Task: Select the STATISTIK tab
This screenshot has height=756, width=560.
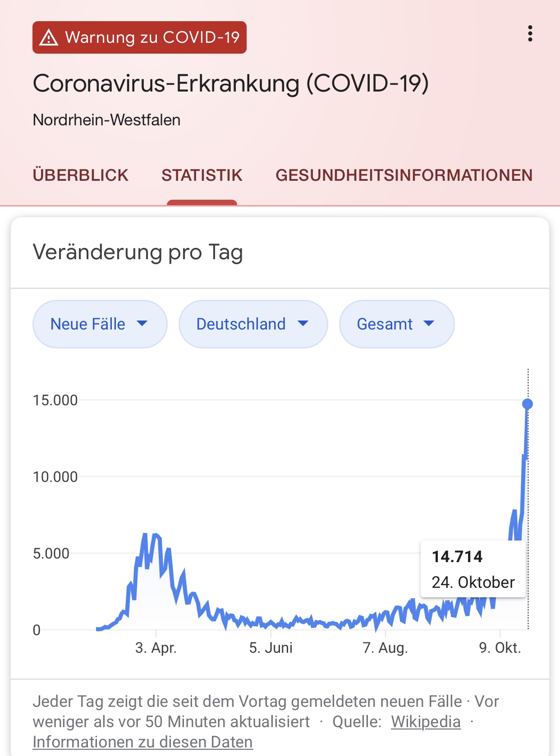Action: (202, 175)
